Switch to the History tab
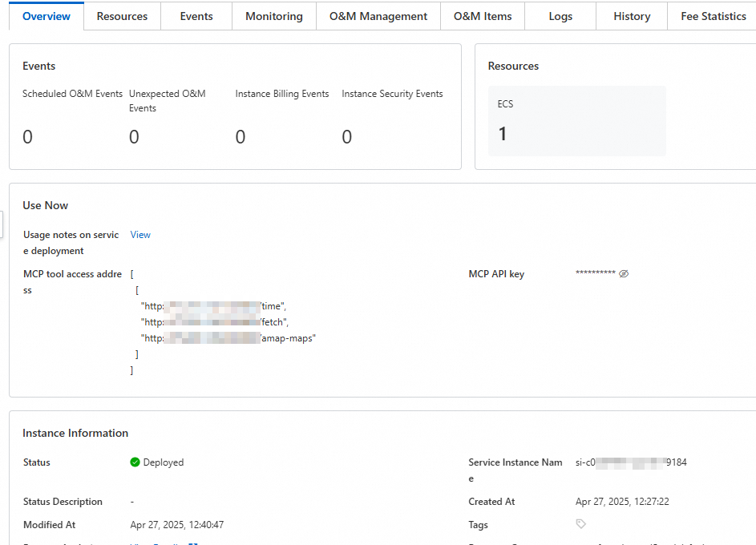Image resolution: width=756 pixels, height=545 pixels. tap(632, 16)
